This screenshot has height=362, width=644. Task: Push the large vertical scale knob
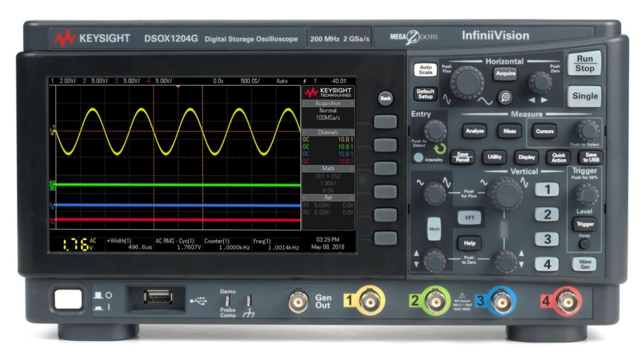504,194
